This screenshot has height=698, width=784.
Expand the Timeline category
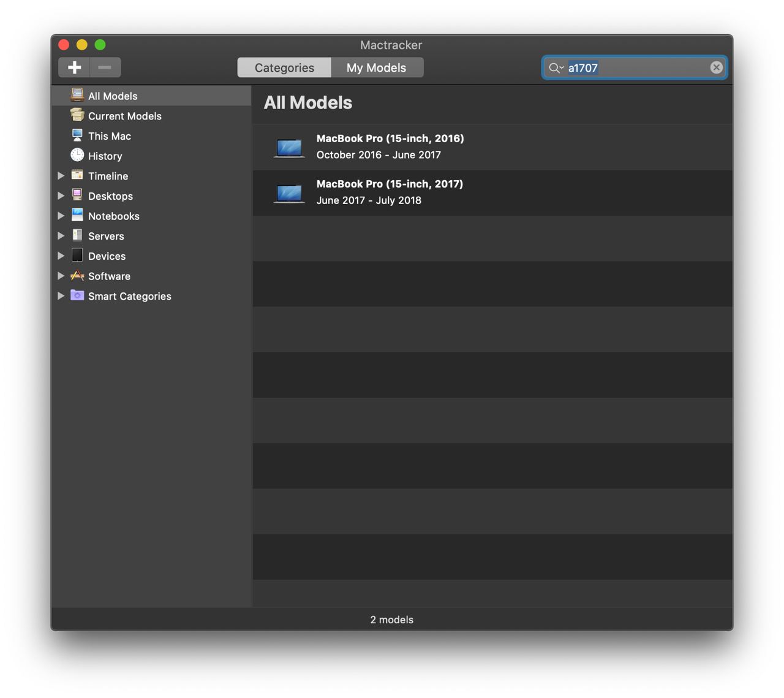click(61, 176)
